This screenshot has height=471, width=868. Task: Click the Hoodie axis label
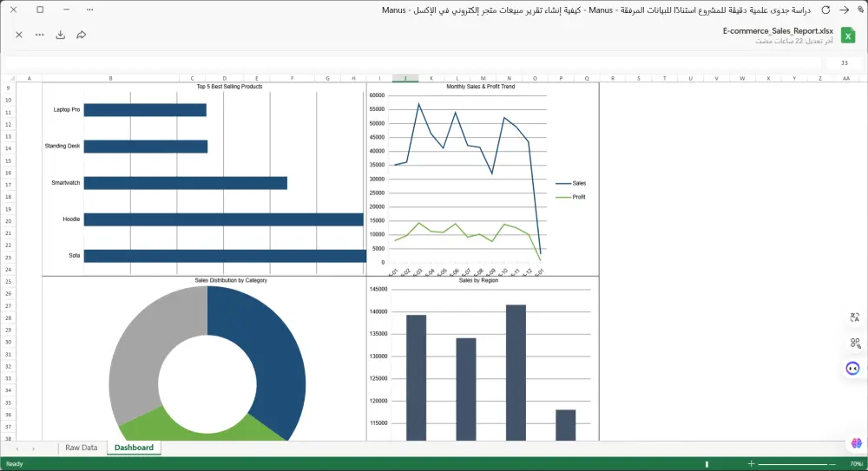point(71,219)
